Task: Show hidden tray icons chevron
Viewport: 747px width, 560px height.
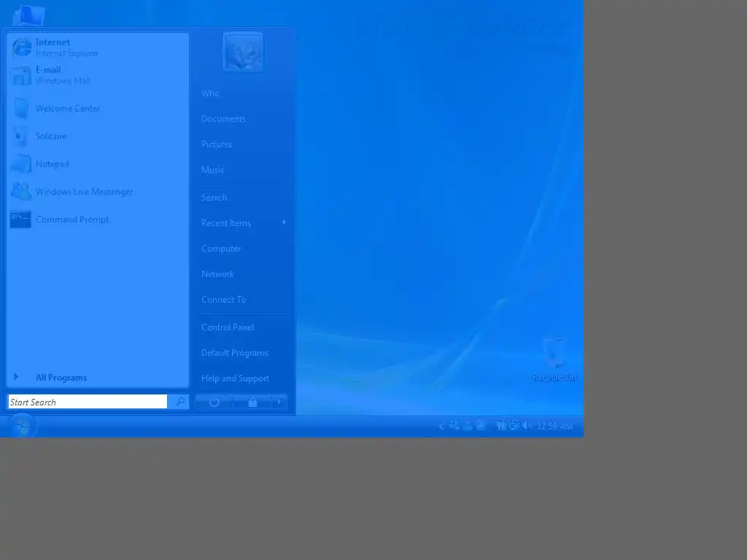Action: [x=441, y=427]
